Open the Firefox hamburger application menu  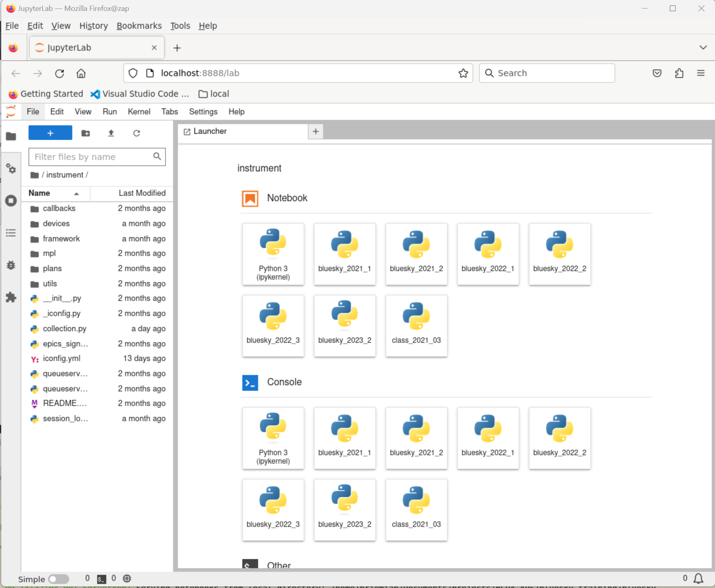pos(701,73)
